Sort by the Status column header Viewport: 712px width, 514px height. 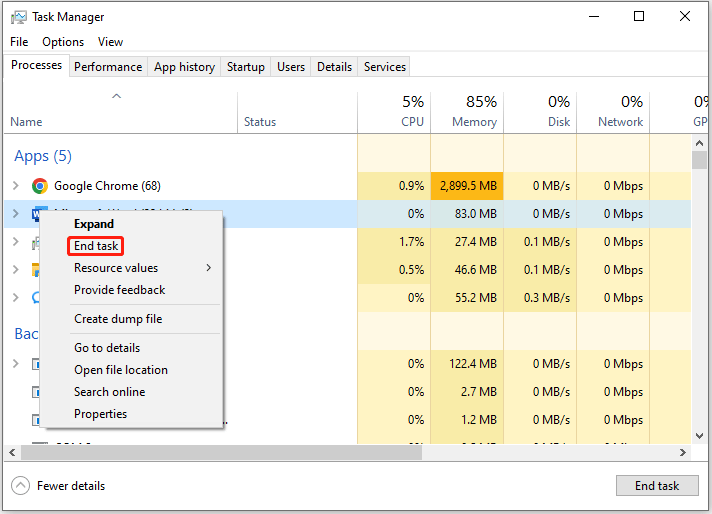[297, 113]
